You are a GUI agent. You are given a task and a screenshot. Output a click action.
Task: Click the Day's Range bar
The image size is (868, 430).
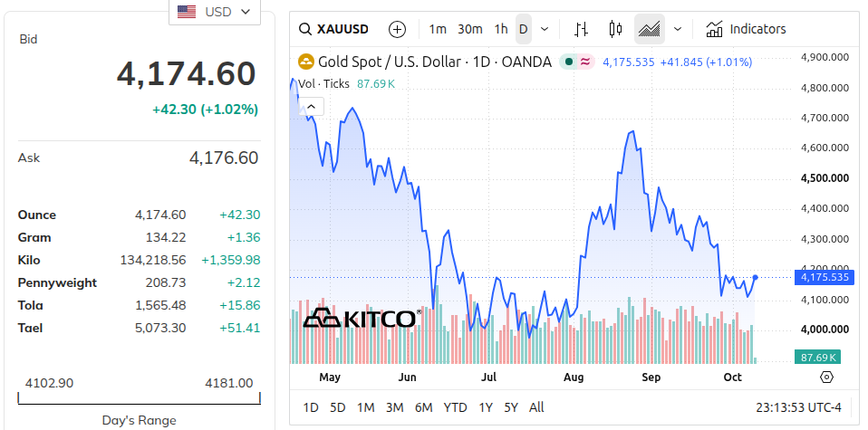coord(139,398)
